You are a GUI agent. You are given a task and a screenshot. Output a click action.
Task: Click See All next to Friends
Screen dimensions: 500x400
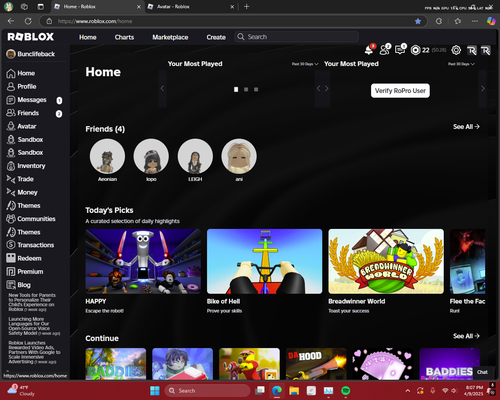[466, 127]
